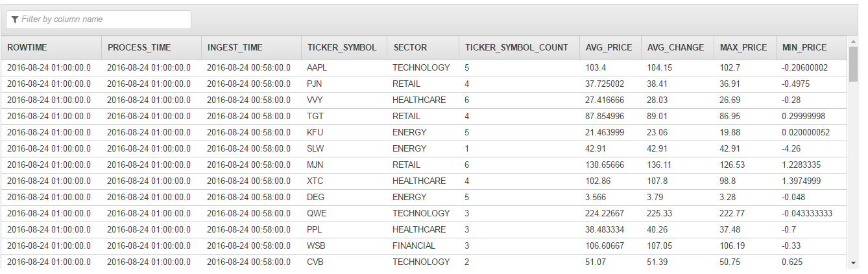This screenshot has width=868, height=274.
Task: Click the MAX_PRICE column header
Action: tap(745, 47)
